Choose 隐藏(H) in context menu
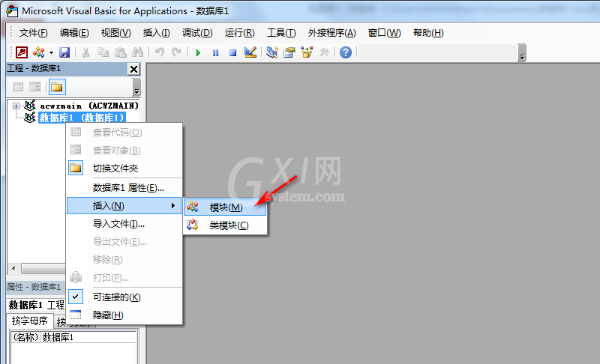Screen dimensions: 600x364 click(124, 315)
